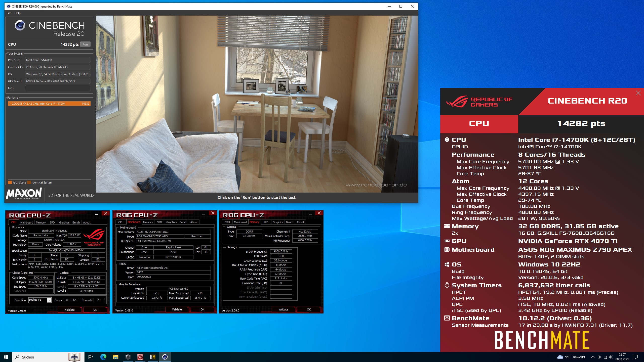Click Validate in the Mainboard CPU-Z window
Viewport: 644px width, 362px height.
(x=177, y=309)
